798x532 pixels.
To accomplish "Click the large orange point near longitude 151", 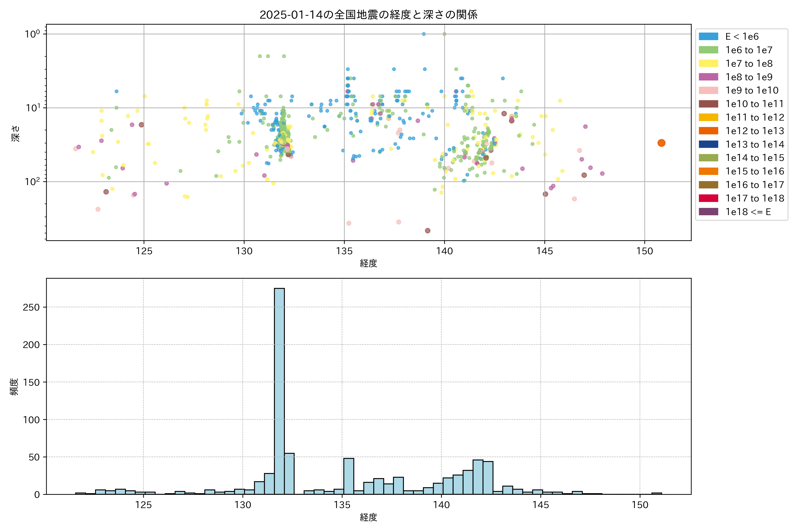I will [661, 143].
